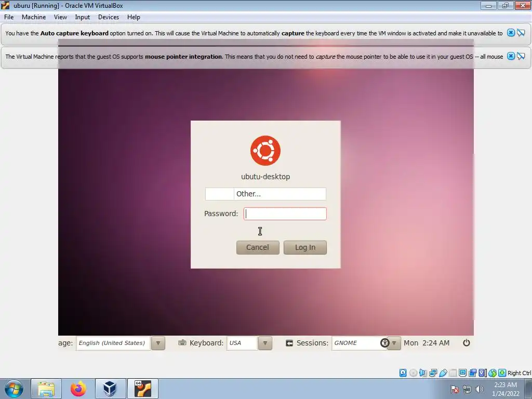Expand the Sessions dropdown arrow
This screenshot has height=399, width=532.
[x=394, y=343]
